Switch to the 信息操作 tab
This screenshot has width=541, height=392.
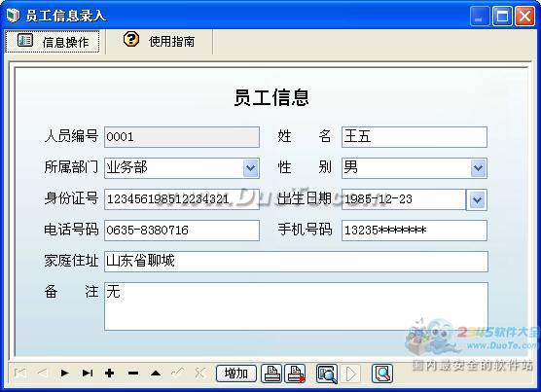53,42
